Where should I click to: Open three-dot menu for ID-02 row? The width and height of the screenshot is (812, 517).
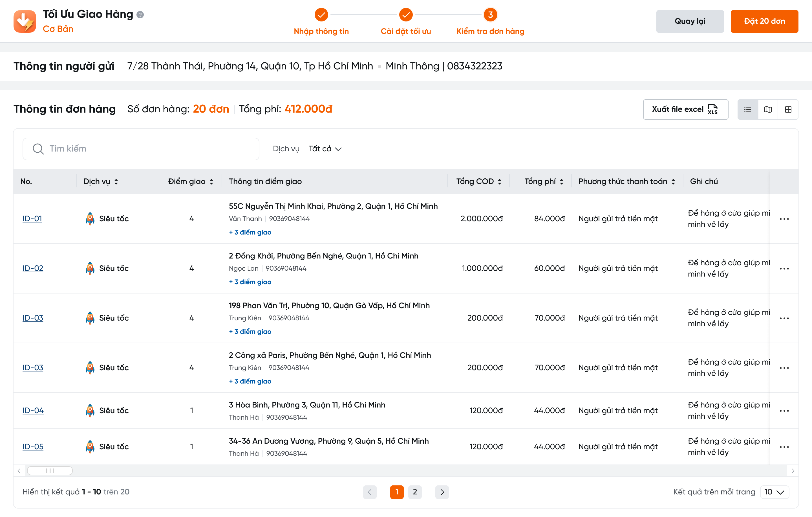click(784, 269)
